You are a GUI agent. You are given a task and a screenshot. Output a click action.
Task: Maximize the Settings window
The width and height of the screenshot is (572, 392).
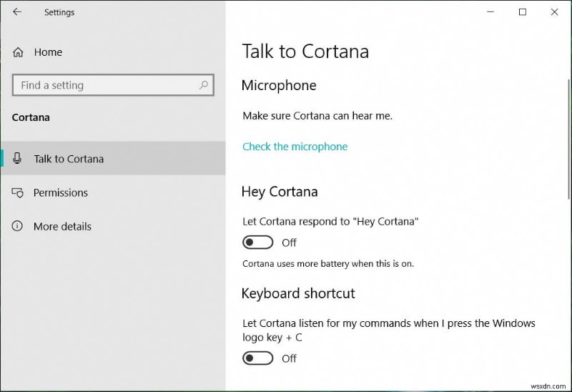pyautogui.click(x=523, y=12)
